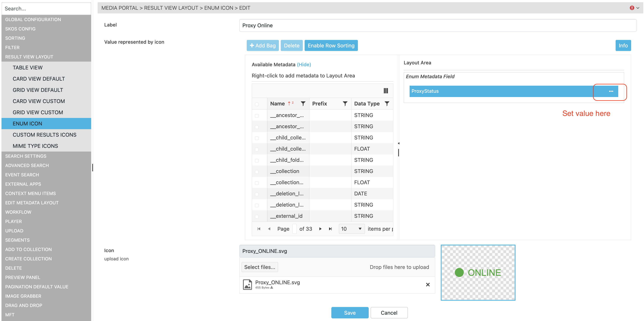Expand the header chevron menu beside alert
Image resolution: width=644 pixels, height=321 pixels.
pyautogui.click(x=638, y=8)
